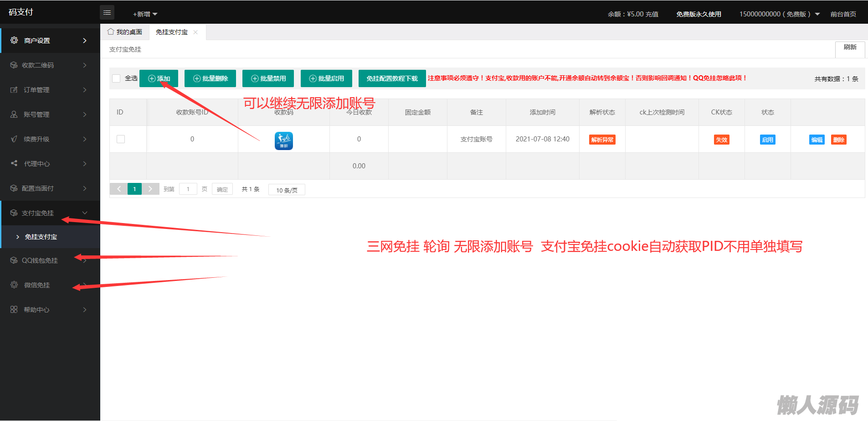Image resolution: width=868 pixels, height=421 pixels.
Task: Click the 订单管理 edit icon
Action: pyautogui.click(x=14, y=90)
